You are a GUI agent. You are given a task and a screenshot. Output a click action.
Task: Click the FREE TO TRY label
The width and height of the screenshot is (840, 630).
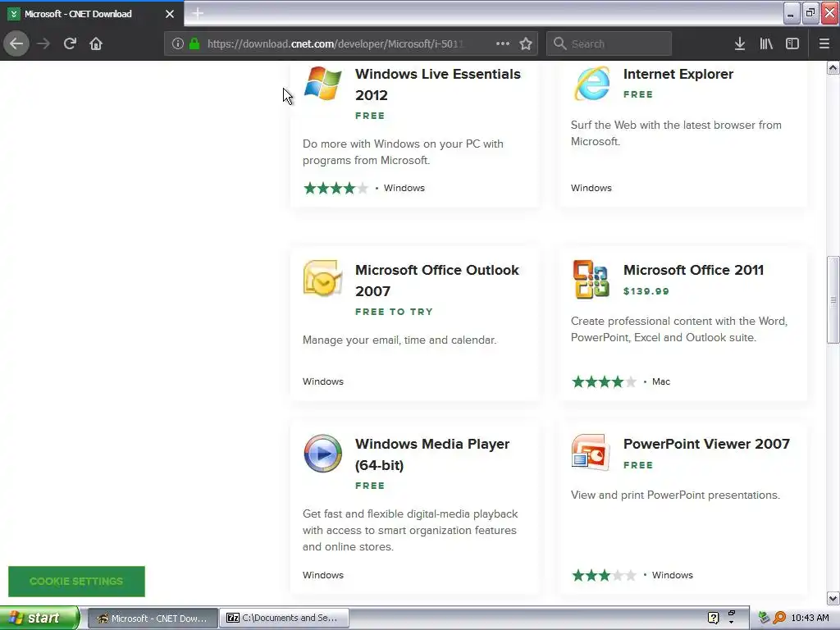click(394, 312)
